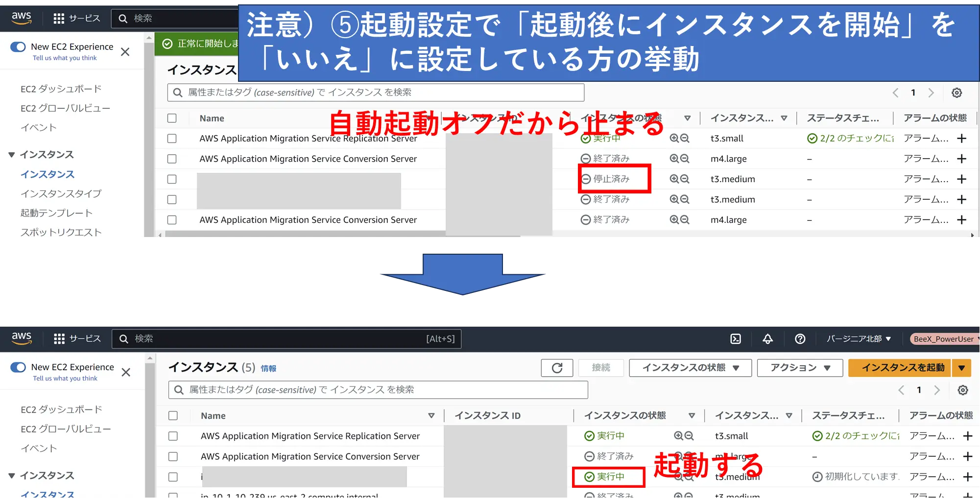Click refresh button in lower instances toolbar
980x501 pixels.
point(557,368)
